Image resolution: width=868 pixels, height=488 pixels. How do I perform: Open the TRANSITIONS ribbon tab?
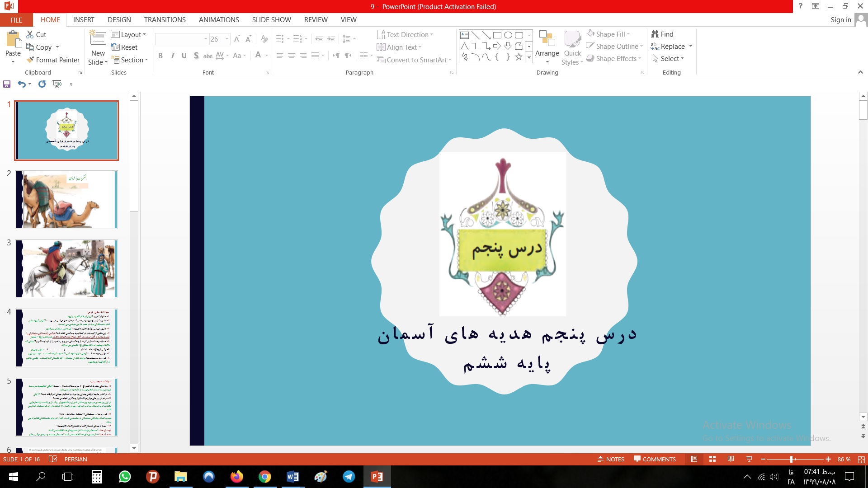click(165, 20)
